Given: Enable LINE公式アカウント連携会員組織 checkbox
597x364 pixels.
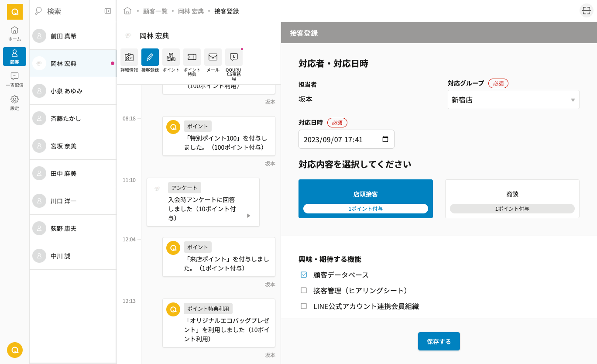Looking at the screenshot, I should pos(304,306).
